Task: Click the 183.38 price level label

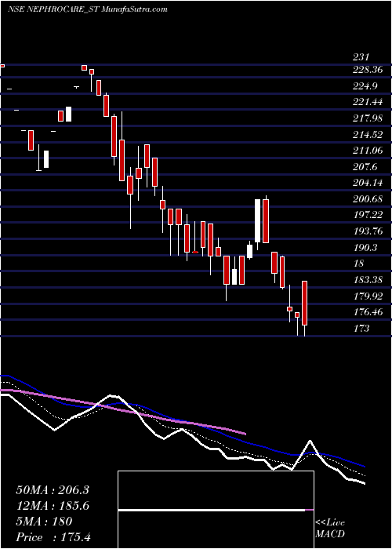Action: (368, 280)
